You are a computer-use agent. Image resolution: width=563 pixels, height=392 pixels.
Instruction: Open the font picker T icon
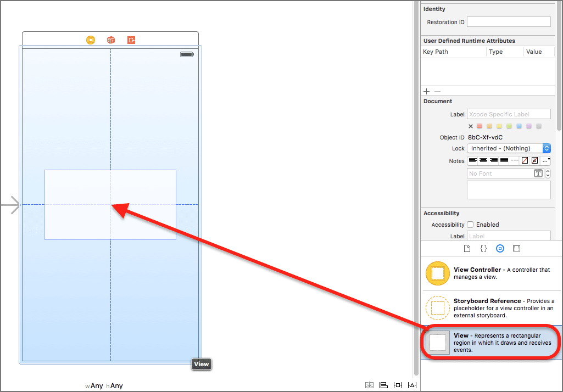point(538,173)
